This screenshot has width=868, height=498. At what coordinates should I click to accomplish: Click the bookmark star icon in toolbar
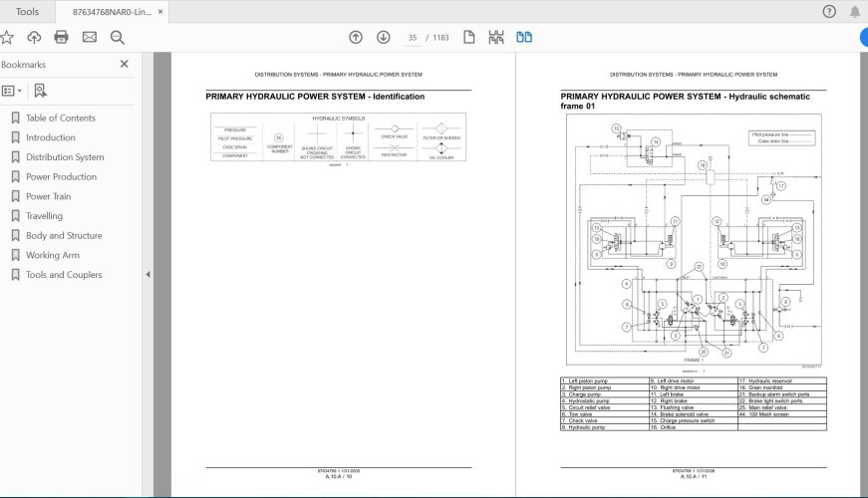coord(8,38)
